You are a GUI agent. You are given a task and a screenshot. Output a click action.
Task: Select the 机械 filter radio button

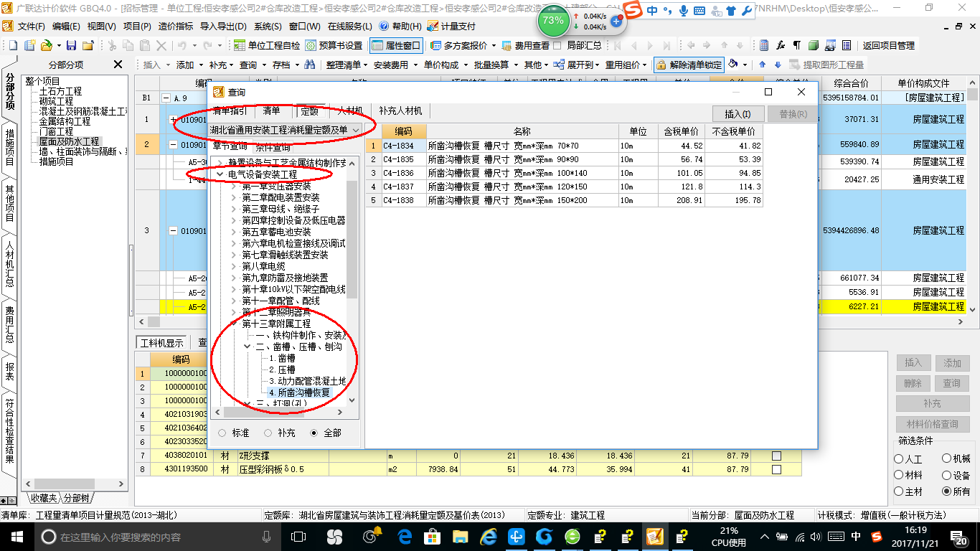click(947, 459)
